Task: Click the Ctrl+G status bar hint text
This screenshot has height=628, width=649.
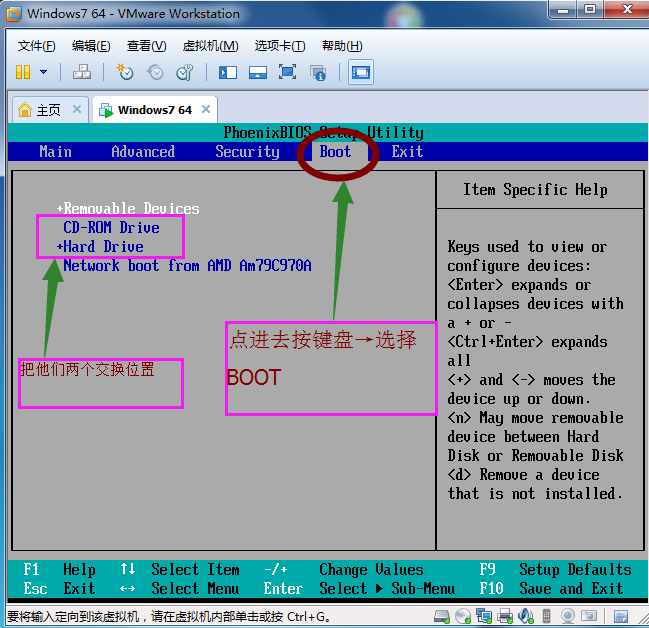Action: (168, 617)
